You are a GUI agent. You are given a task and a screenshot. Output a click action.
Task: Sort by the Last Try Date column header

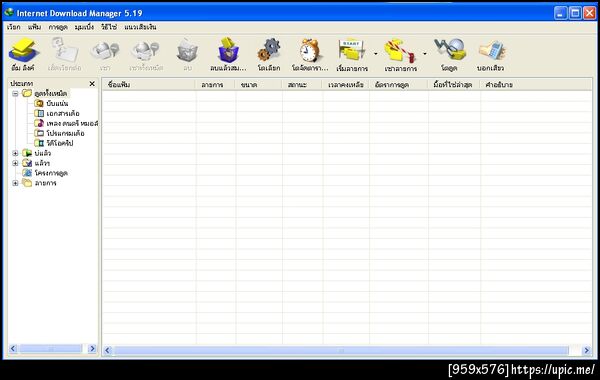pos(454,85)
